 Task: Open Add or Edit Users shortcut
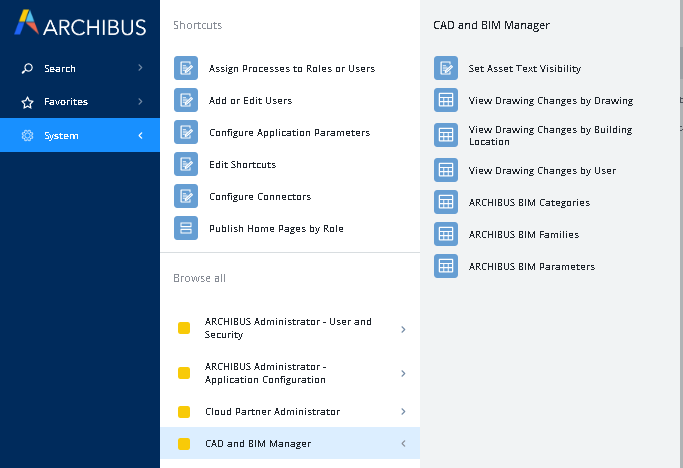(x=250, y=101)
